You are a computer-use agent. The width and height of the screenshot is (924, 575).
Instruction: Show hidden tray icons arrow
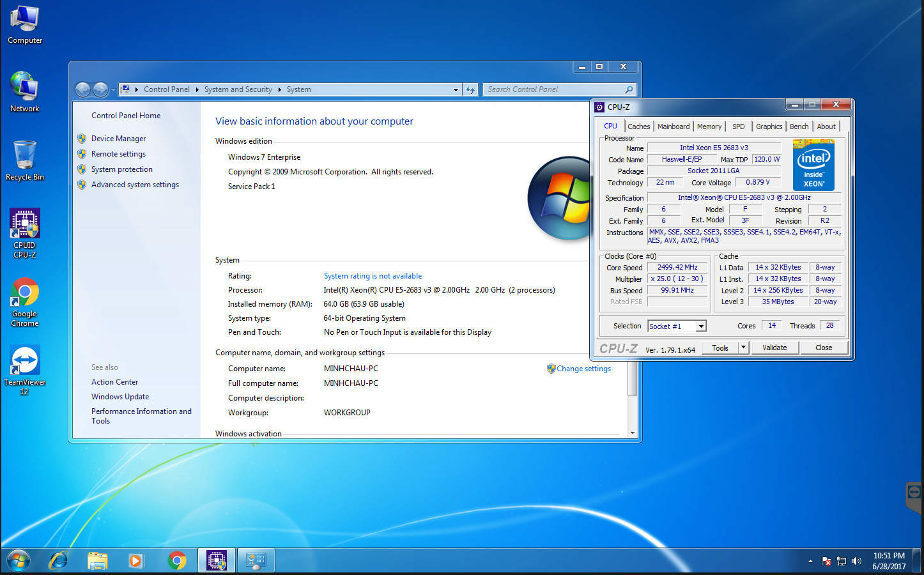pos(810,561)
